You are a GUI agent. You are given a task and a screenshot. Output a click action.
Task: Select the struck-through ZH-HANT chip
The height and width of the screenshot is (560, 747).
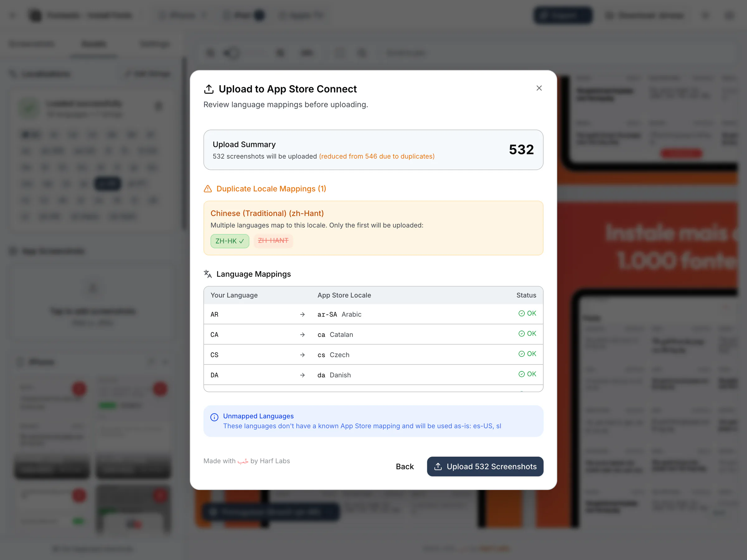[273, 241]
